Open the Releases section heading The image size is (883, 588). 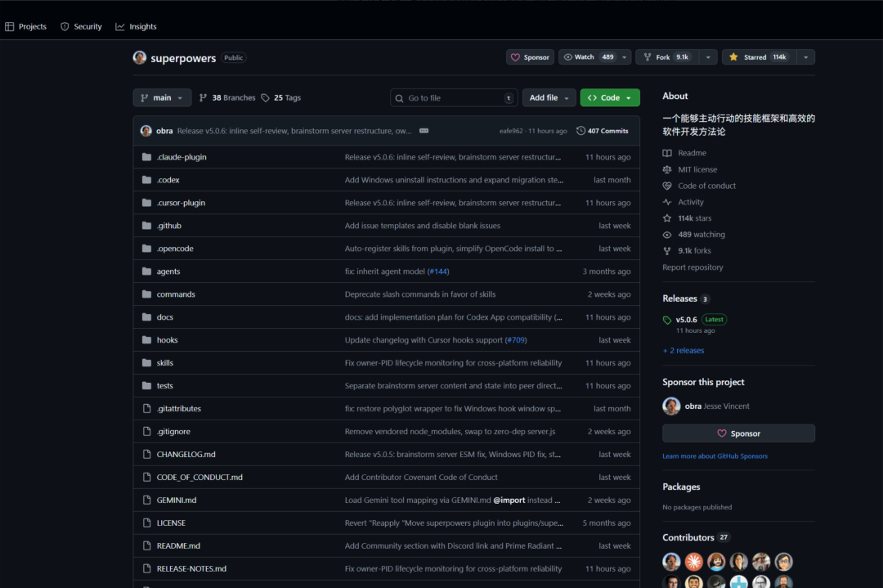point(679,298)
